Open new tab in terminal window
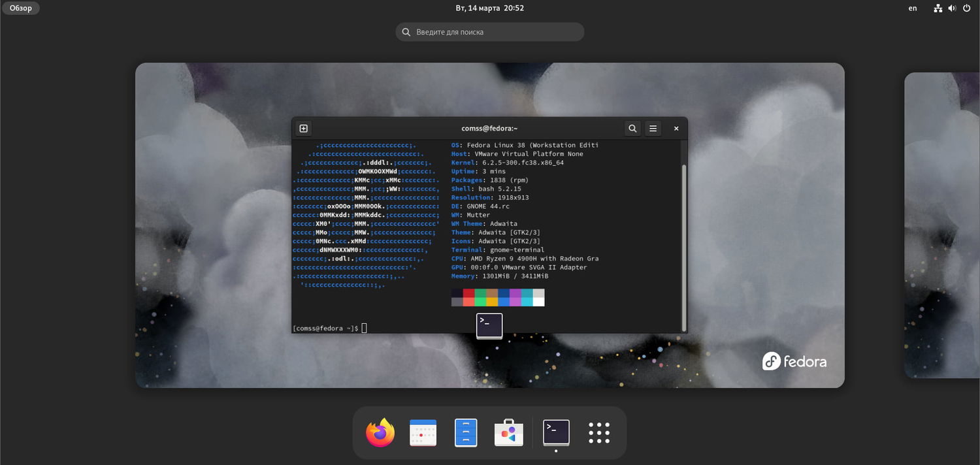Screen dimensions: 980x465 point(303,129)
